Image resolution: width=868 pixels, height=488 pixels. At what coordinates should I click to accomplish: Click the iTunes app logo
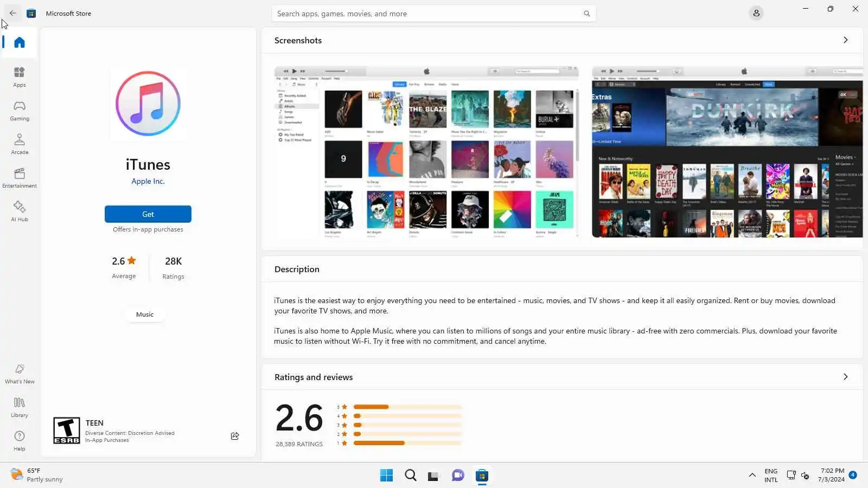(148, 103)
